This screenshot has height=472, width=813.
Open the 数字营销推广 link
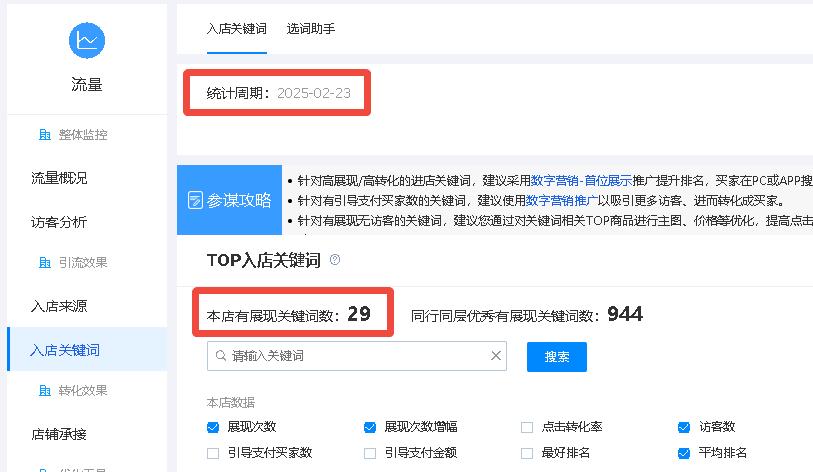(562, 201)
